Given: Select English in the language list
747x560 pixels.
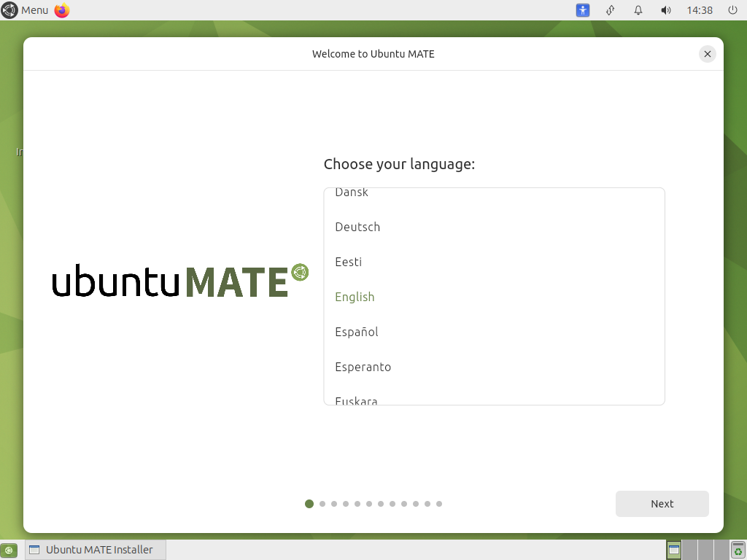Looking at the screenshot, I should (494, 297).
